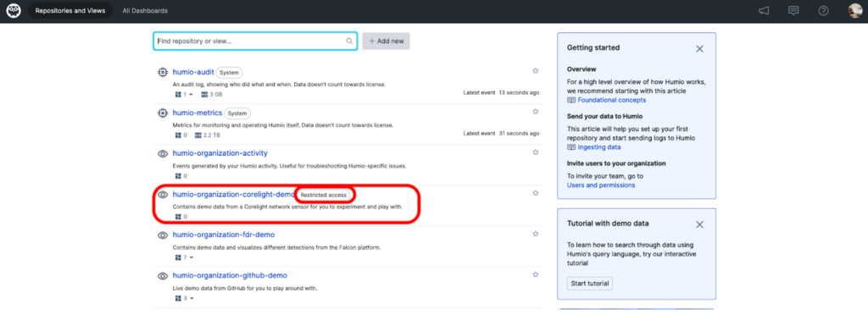This screenshot has width=868, height=314.
Task: Click search magnifier in repository field
Action: tap(349, 41)
